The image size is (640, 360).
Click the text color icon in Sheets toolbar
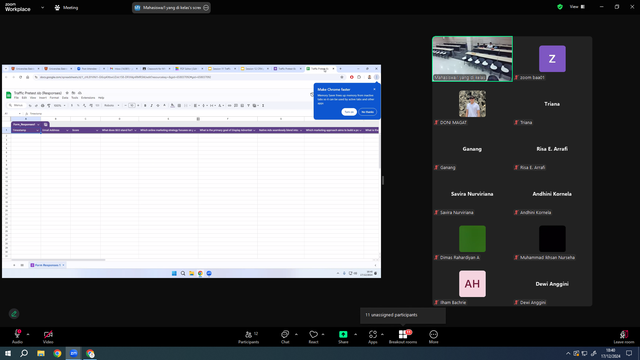click(x=164, y=106)
